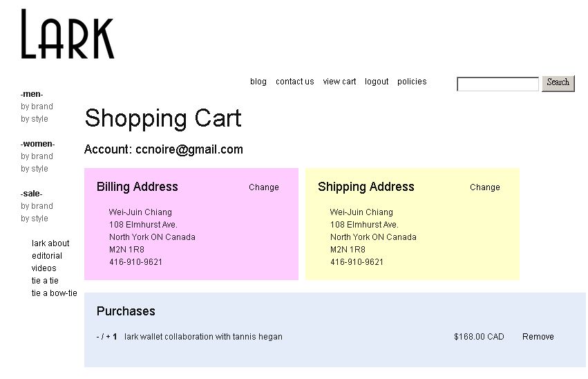Browse women by style

click(x=35, y=169)
